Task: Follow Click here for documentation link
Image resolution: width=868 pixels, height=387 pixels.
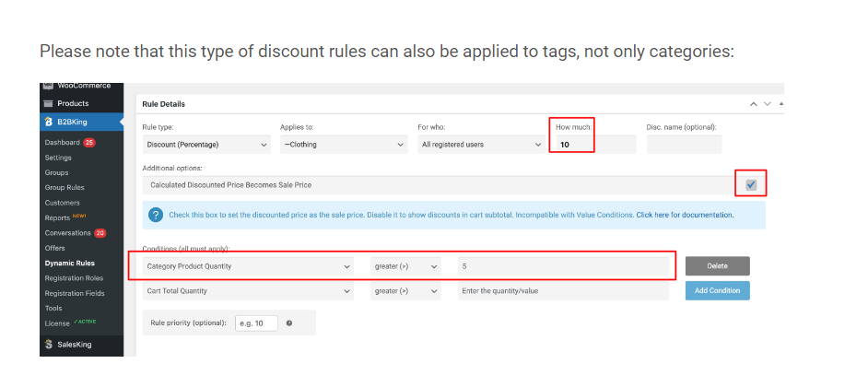Action: click(x=685, y=215)
